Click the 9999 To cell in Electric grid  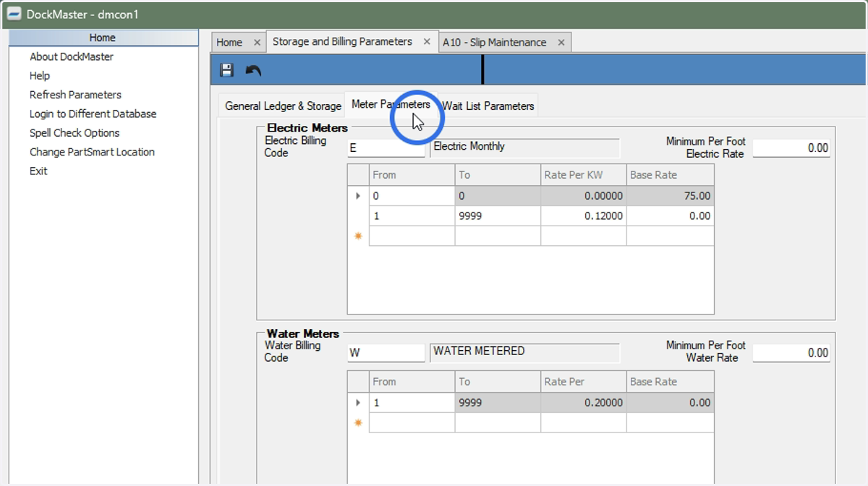[498, 216]
